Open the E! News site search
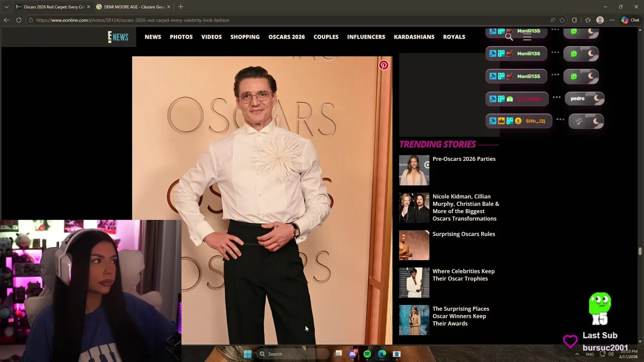 pyautogui.click(x=509, y=37)
